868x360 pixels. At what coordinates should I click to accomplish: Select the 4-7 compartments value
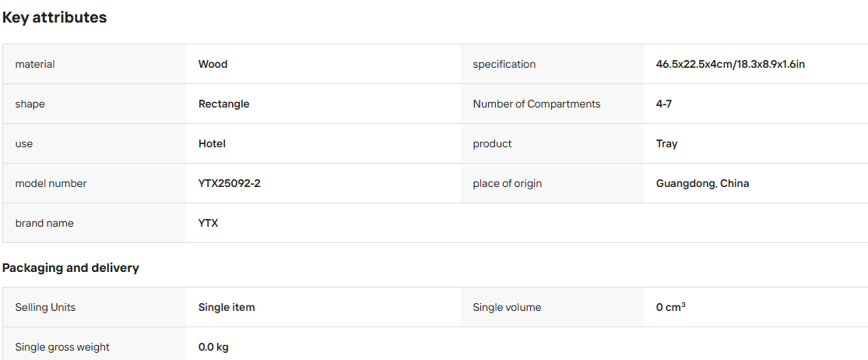pyautogui.click(x=664, y=104)
